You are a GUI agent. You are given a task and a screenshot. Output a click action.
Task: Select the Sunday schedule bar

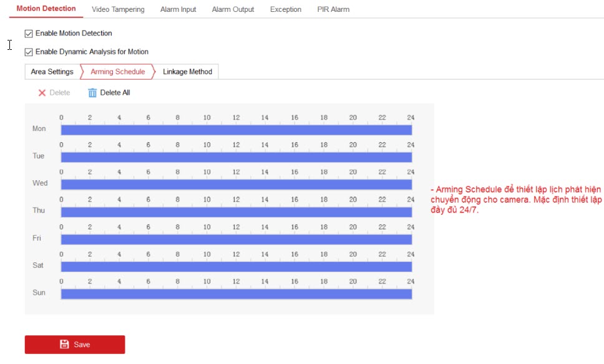236,294
